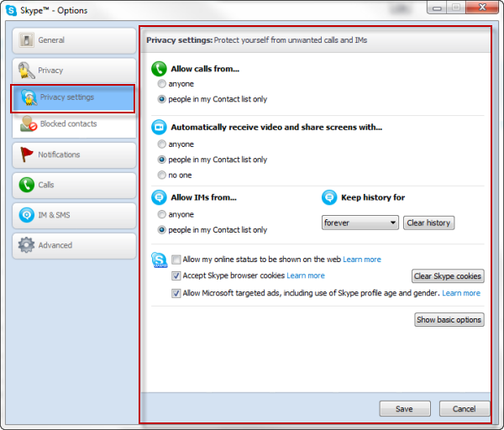Click the Clear history button
The image size is (504, 430).
coord(428,223)
